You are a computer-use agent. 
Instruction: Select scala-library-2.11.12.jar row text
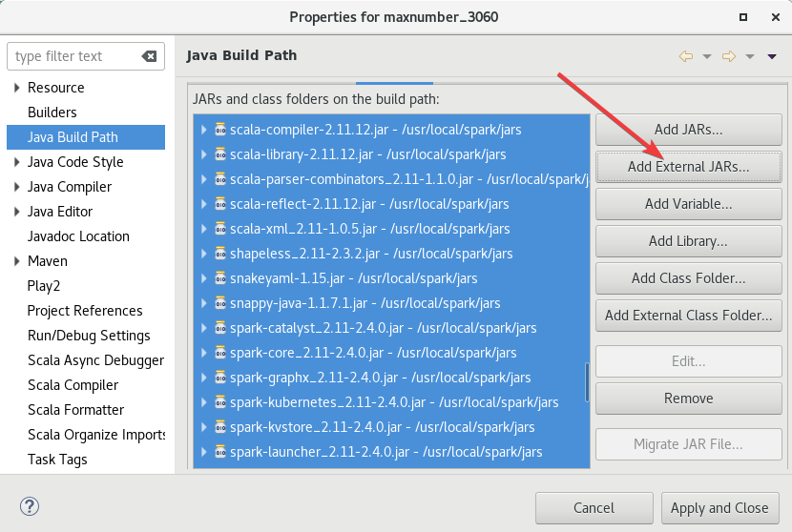[x=367, y=153]
